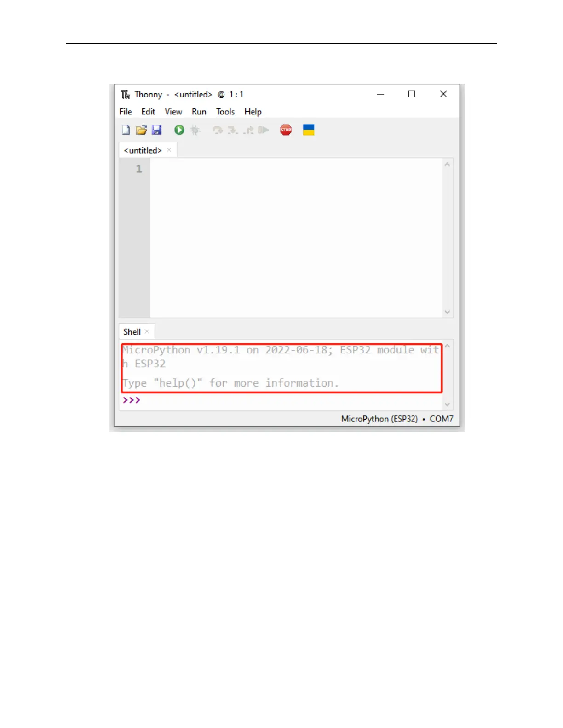Stop the backend with red STOP icon
This screenshot has height=728, width=563.
point(286,130)
